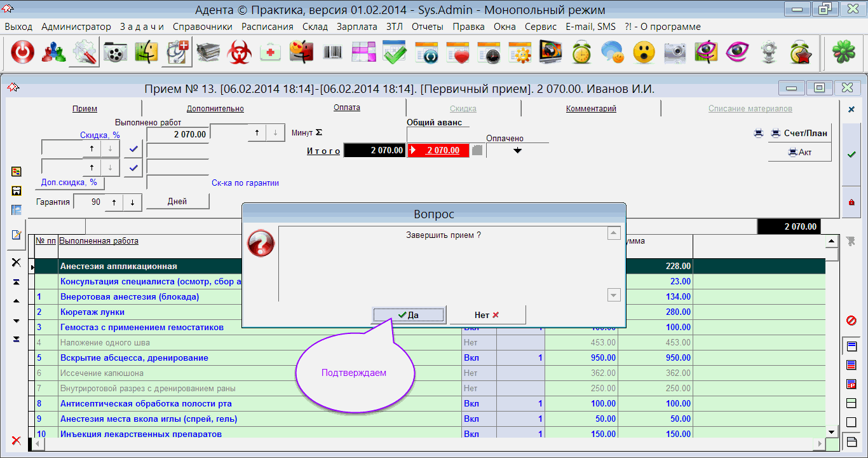The width and height of the screenshot is (868, 458).
Task: Open the green flower ICQ icon
Action: [843, 53]
